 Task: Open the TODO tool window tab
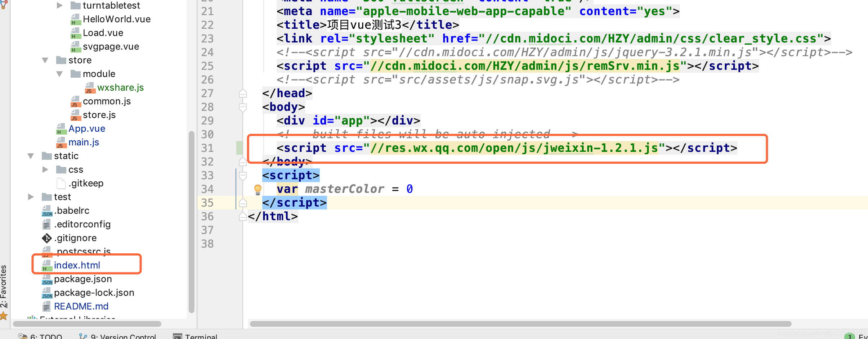(40, 336)
